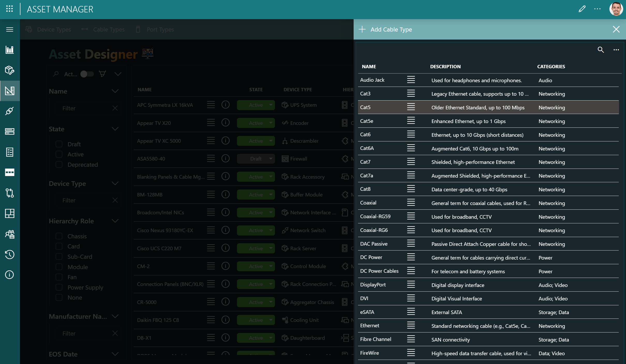Expand the EOS Date section

point(115,354)
